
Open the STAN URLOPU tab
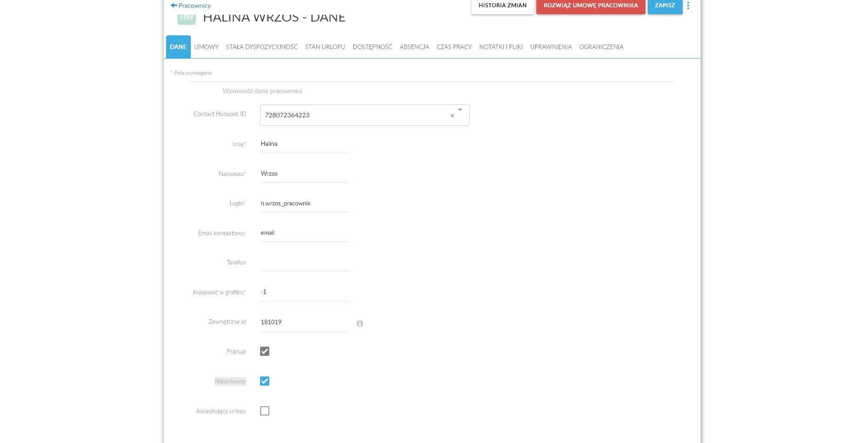click(325, 47)
